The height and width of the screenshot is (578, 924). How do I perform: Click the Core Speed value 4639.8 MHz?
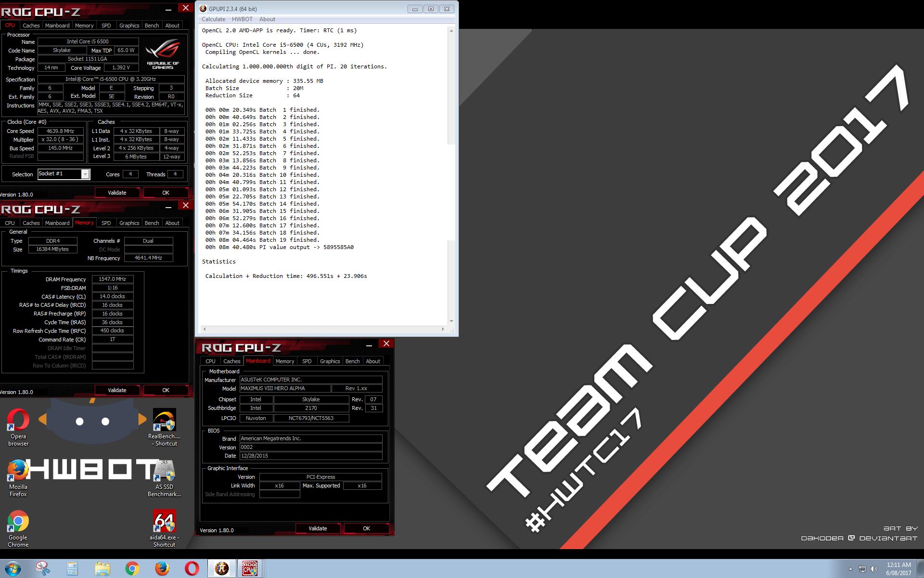click(x=60, y=131)
